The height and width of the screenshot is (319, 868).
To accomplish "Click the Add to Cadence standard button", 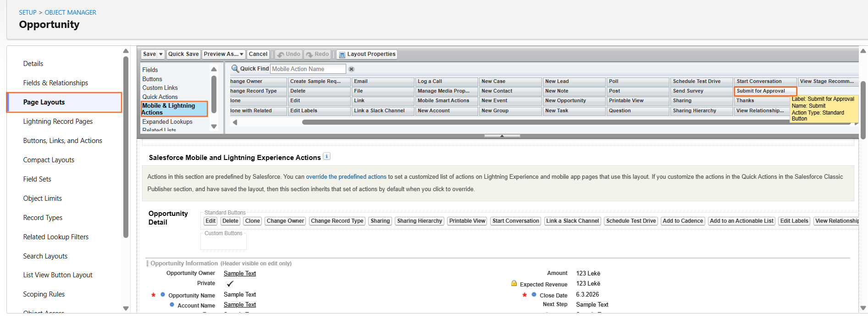I will click(683, 221).
